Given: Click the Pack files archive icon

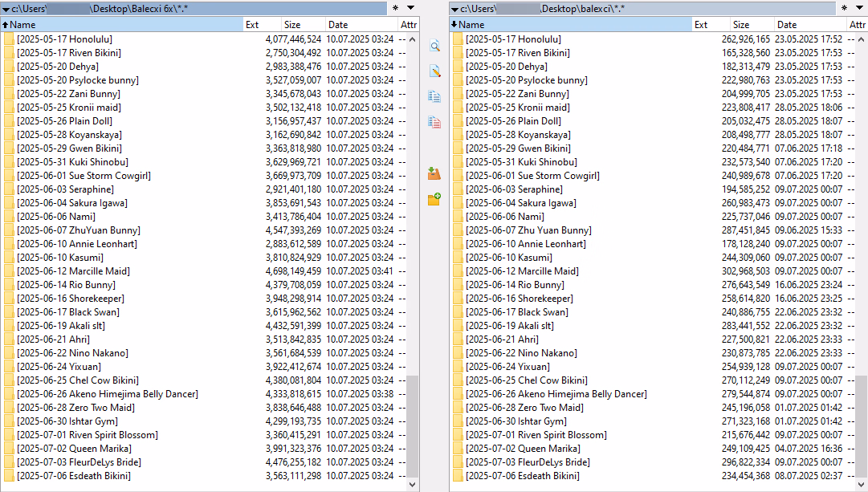Looking at the screenshot, I should (x=434, y=173).
